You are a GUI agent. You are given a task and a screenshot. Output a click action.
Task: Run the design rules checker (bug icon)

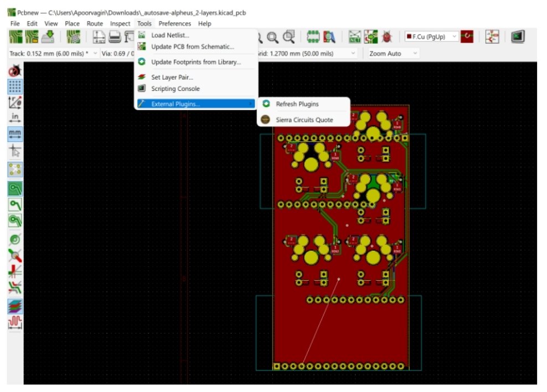click(x=388, y=37)
